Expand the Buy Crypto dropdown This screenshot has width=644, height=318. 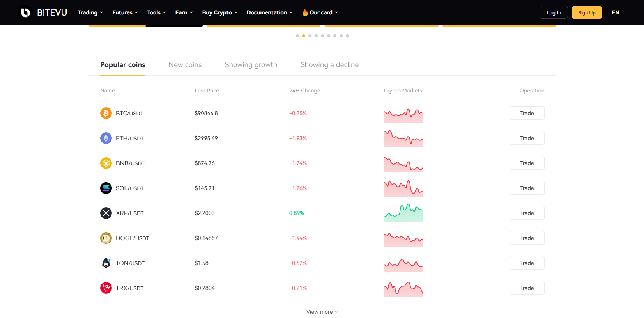coord(219,12)
